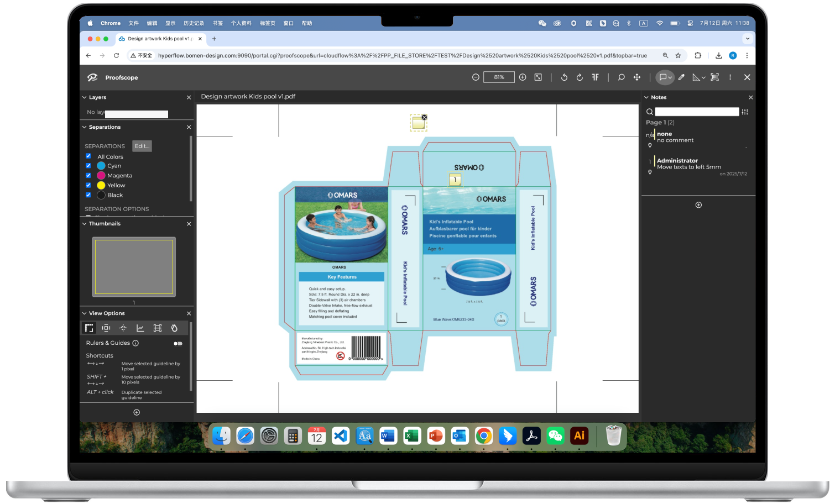The height and width of the screenshot is (504, 835).
Task: Open the 历史记录 menu in menu bar
Action: pos(194,23)
